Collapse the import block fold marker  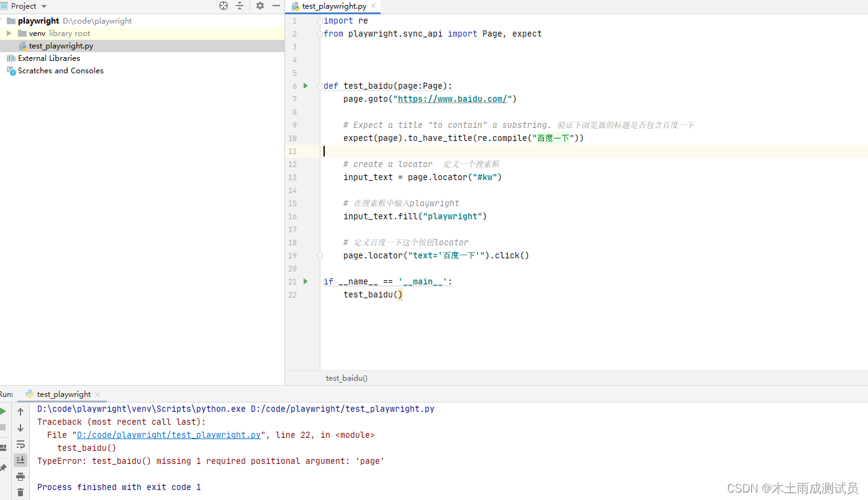320,20
